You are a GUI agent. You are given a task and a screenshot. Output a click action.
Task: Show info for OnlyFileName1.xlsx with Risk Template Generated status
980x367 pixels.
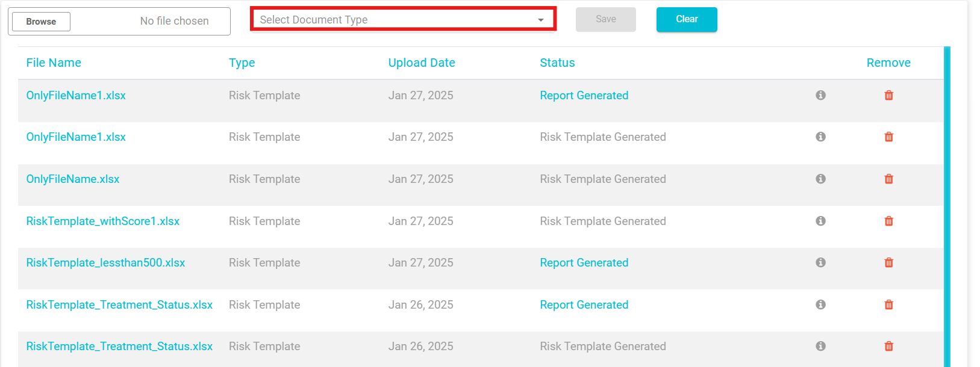coord(820,137)
